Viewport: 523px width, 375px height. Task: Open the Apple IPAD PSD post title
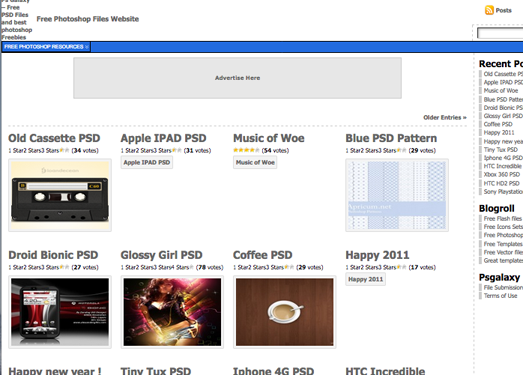163,138
